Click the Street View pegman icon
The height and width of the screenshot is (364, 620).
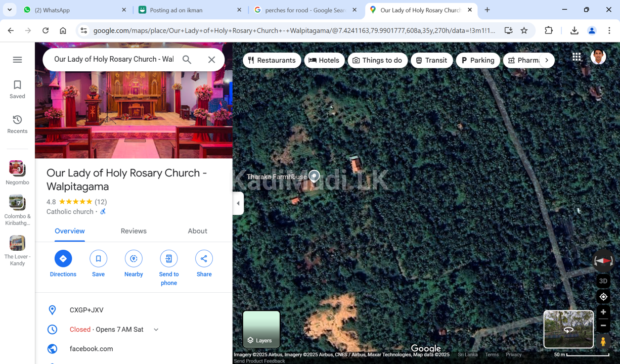(603, 342)
